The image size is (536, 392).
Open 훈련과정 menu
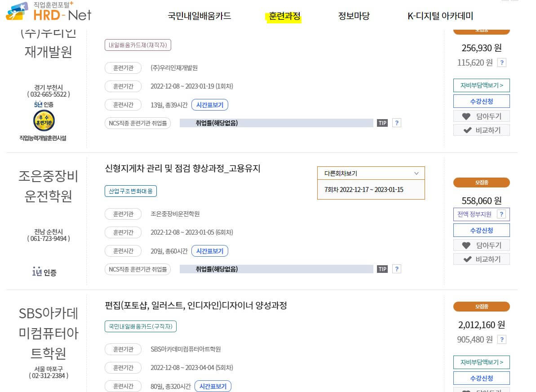[284, 16]
